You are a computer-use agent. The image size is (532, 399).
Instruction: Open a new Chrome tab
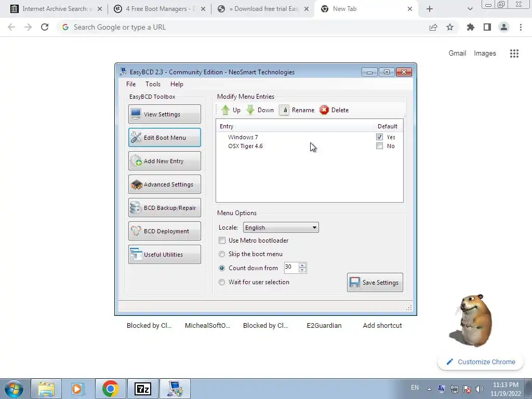430,9
